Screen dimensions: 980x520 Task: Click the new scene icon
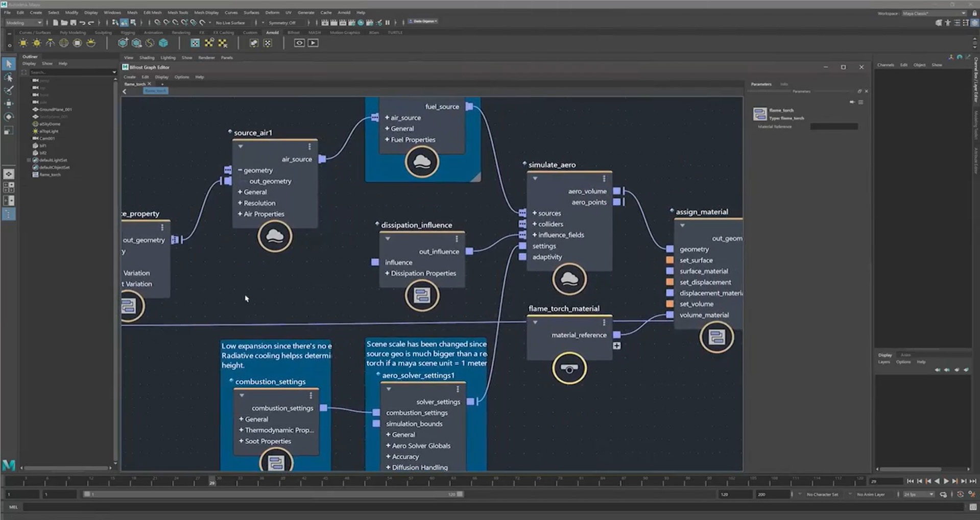coord(55,22)
